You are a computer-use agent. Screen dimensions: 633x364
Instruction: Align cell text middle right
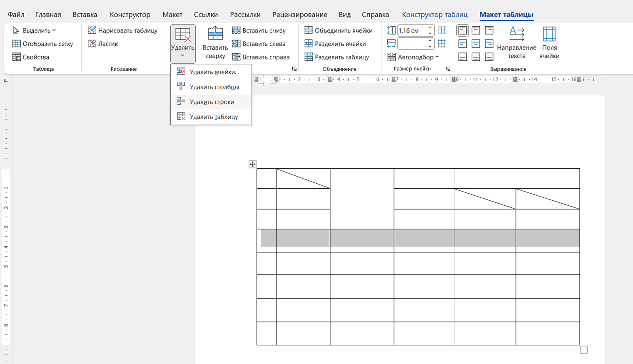click(489, 44)
